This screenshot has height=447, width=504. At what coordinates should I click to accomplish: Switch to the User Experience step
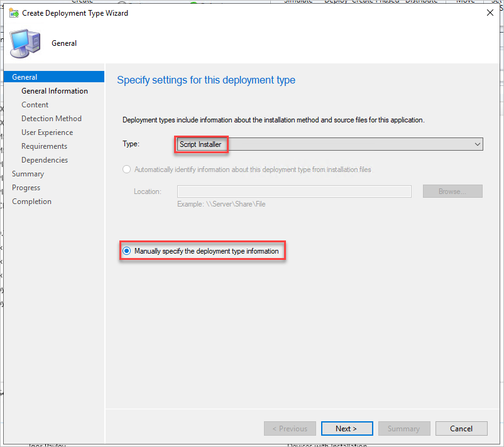[47, 132]
